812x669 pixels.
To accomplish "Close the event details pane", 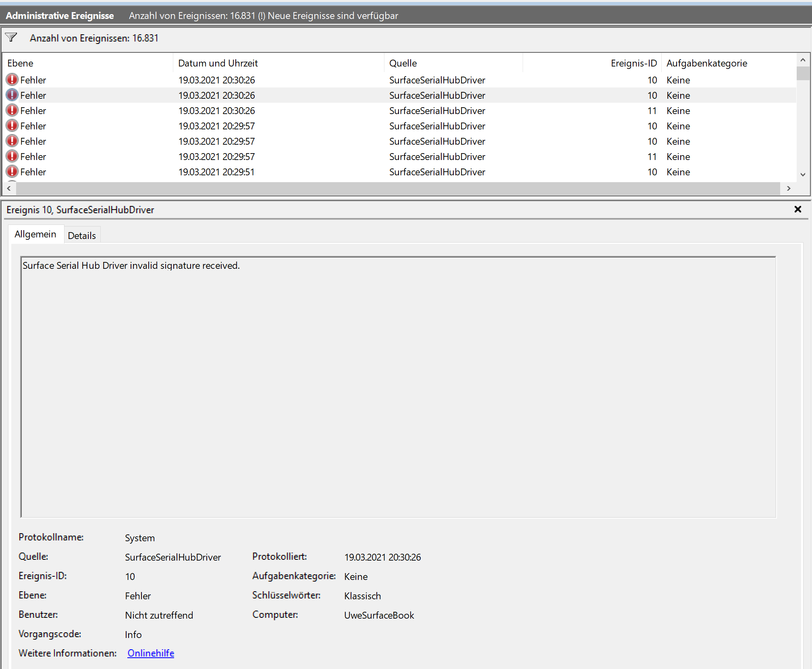I will [x=797, y=209].
